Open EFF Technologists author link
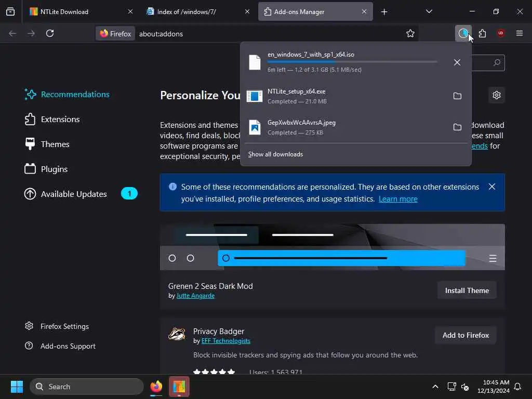 [x=225, y=341]
